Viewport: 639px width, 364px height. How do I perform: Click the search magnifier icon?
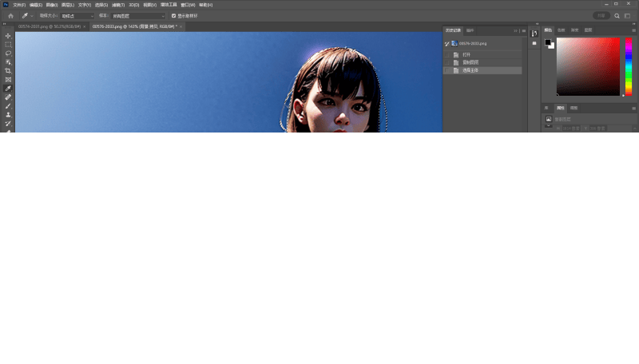coord(618,15)
